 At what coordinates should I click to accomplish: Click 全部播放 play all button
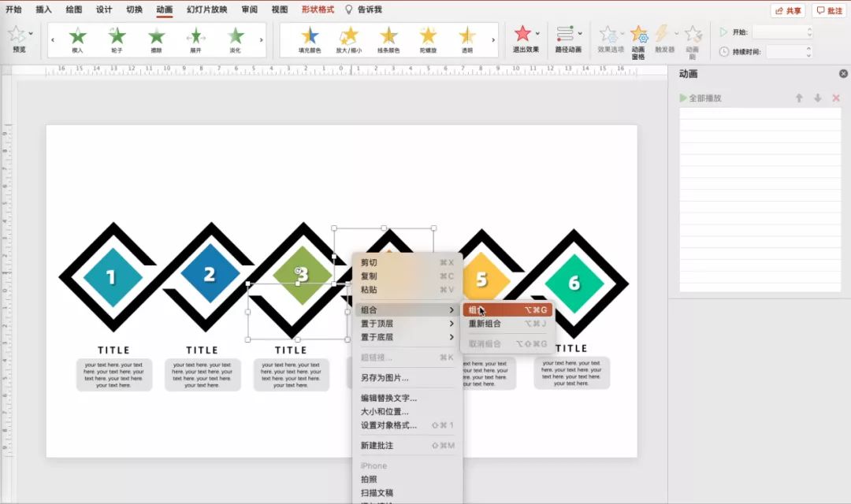pyautogui.click(x=700, y=98)
